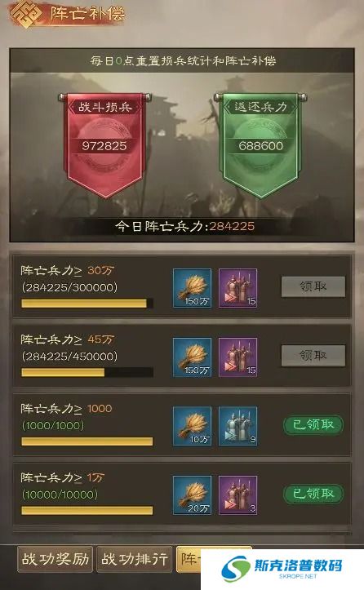
Task: Click 领取 button for 30万 reward
Action: pos(313,286)
